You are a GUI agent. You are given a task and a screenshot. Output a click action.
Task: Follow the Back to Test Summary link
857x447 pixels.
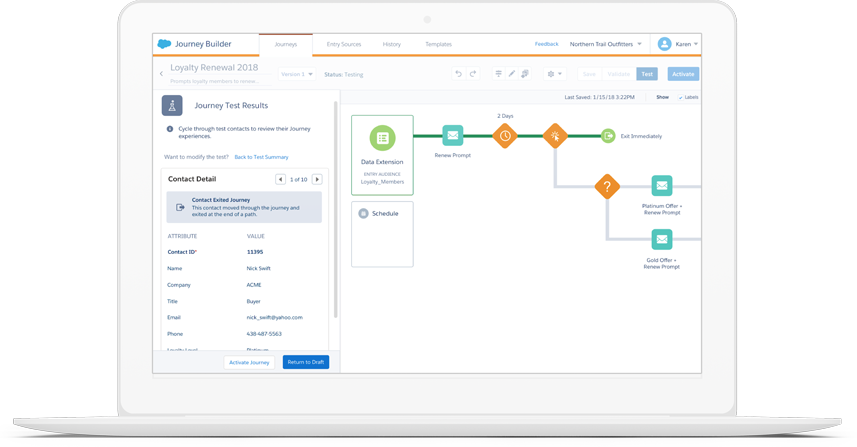point(261,157)
